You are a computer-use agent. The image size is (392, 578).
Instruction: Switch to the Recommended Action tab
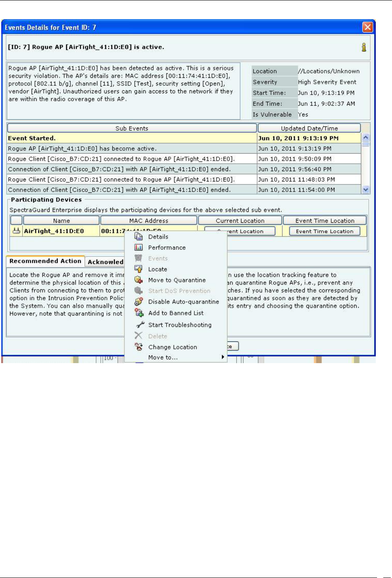pos(45,261)
